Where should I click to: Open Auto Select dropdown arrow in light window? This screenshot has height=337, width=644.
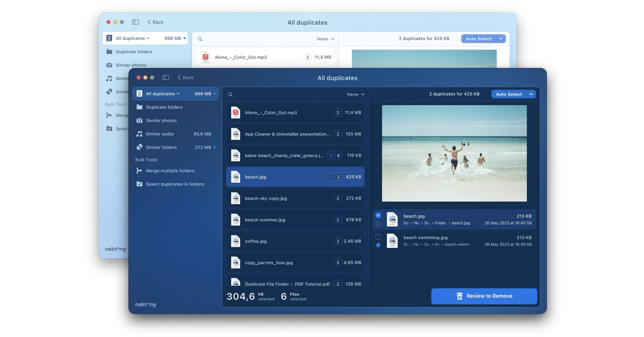tap(501, 39)
